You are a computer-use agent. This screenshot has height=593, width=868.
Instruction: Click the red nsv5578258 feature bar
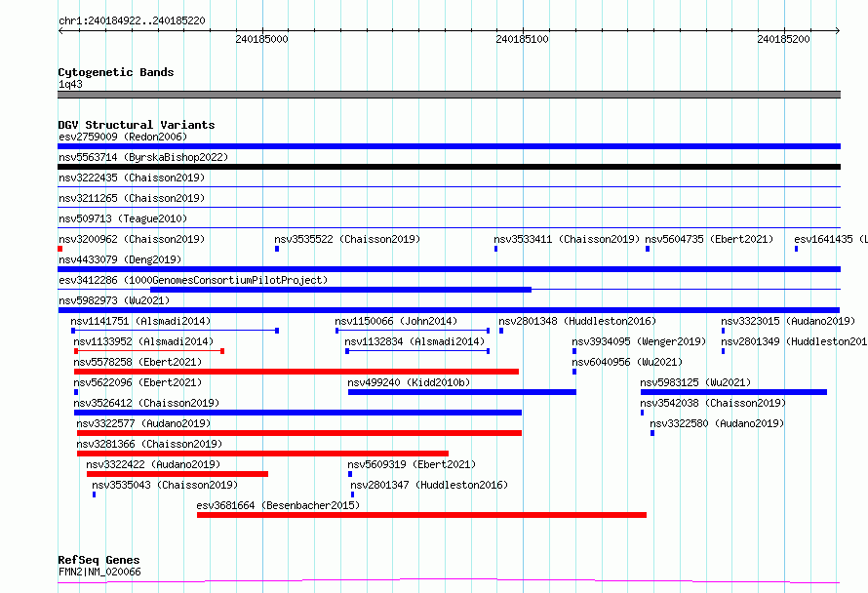tap(296, 372)
